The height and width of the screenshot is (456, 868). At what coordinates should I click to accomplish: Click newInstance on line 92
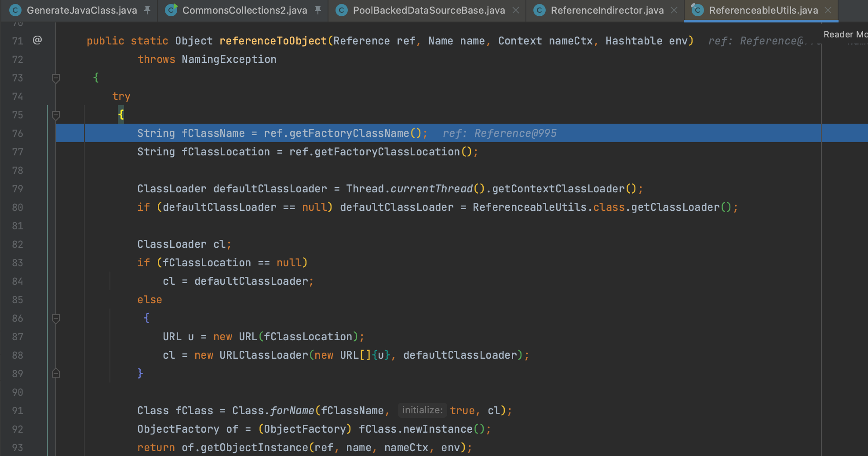click(x=438, y=429)
